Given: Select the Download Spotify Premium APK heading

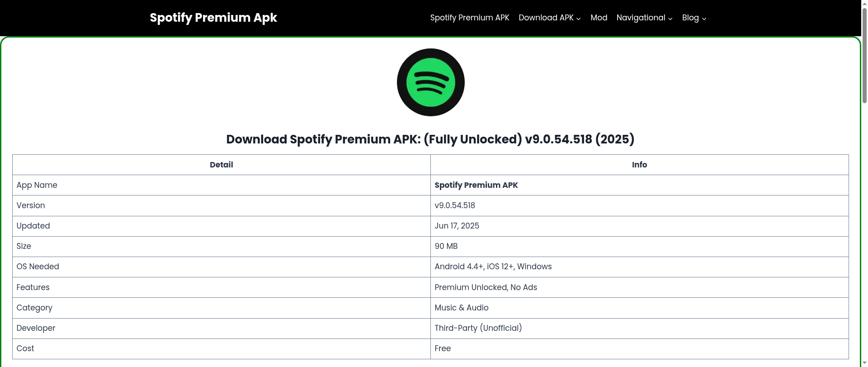Looking at the screenshot, I should [x=430, y=139].
